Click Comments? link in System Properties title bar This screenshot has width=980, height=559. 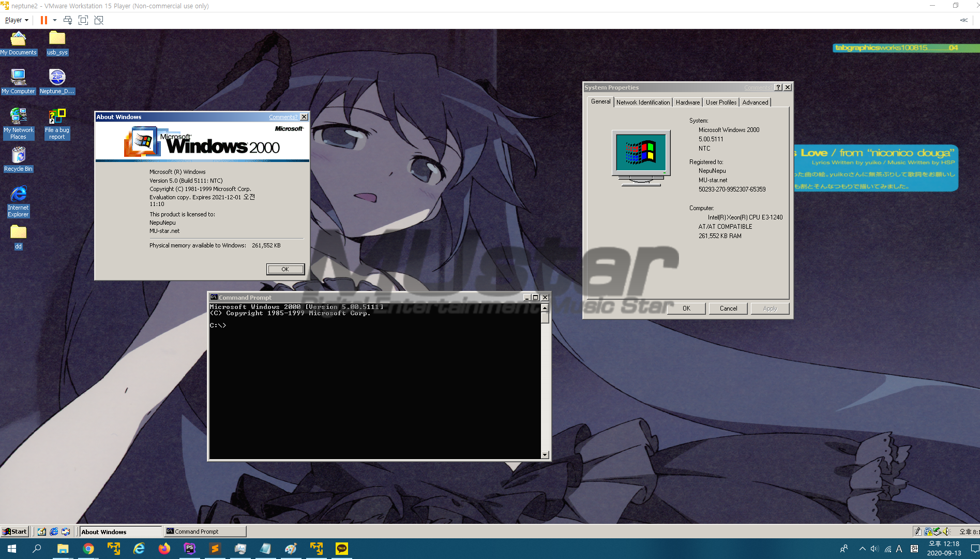pos(758,87)
